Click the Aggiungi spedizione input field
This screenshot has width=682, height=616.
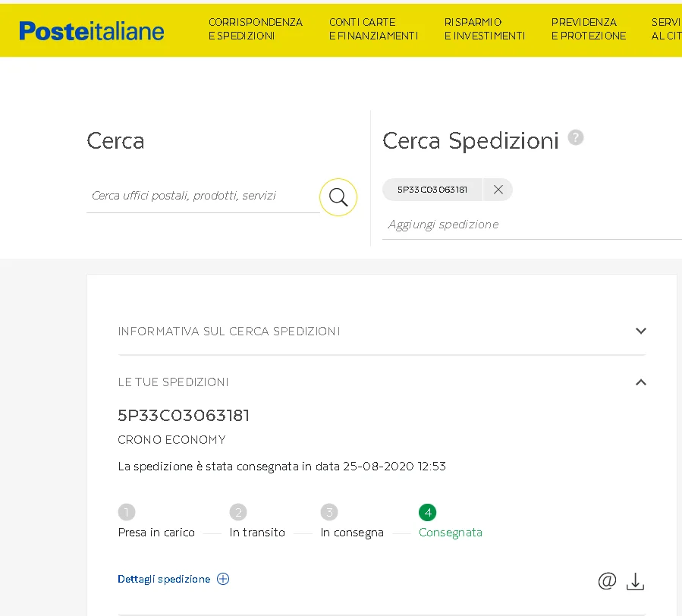coord(531,225)
